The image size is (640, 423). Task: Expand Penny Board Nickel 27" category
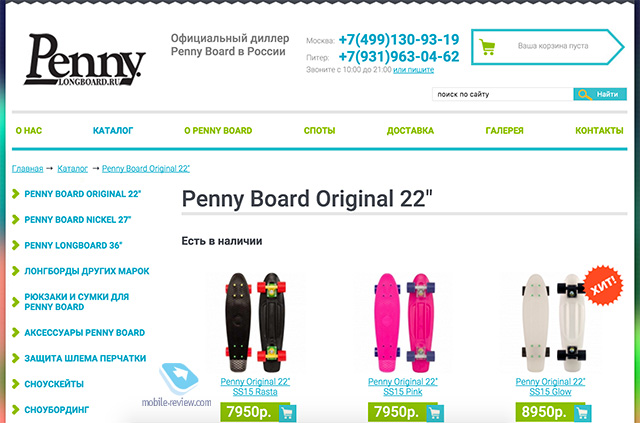[78, 220]
